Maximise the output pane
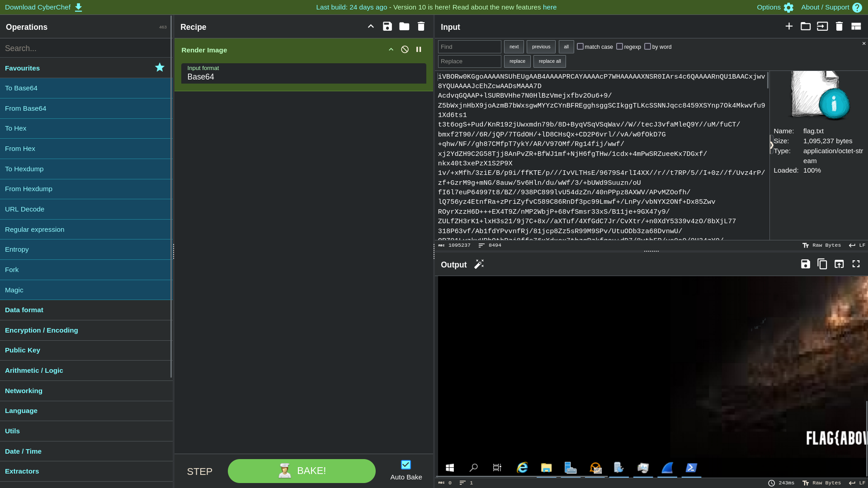This screenshot has height=488, width=868. tap(856, 264)
